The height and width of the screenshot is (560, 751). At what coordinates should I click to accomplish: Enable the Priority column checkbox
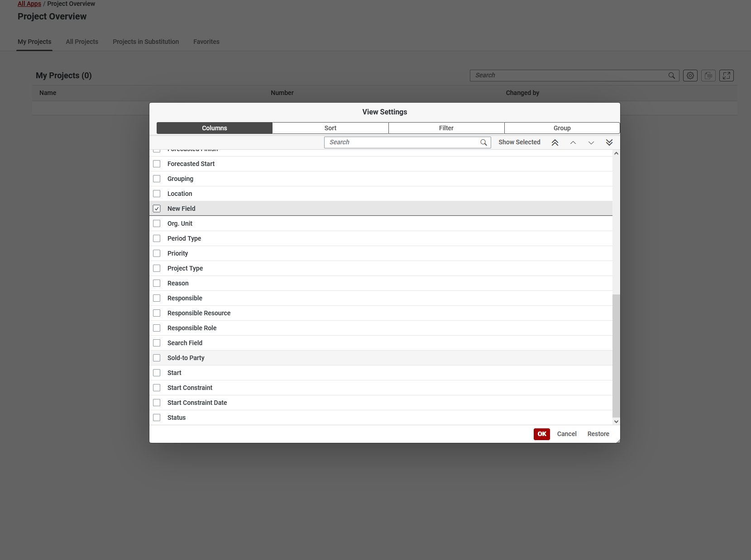(x=157, y=253)
